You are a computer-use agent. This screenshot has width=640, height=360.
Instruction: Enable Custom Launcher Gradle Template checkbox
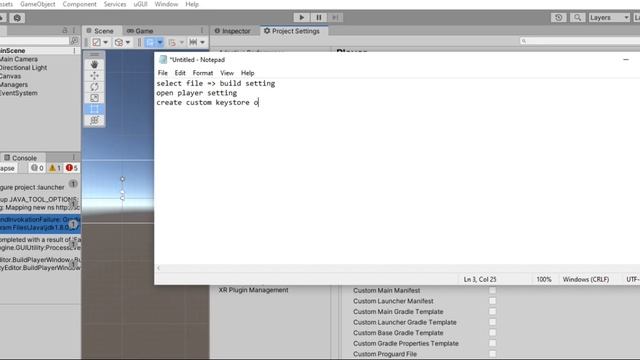point(493,322)
